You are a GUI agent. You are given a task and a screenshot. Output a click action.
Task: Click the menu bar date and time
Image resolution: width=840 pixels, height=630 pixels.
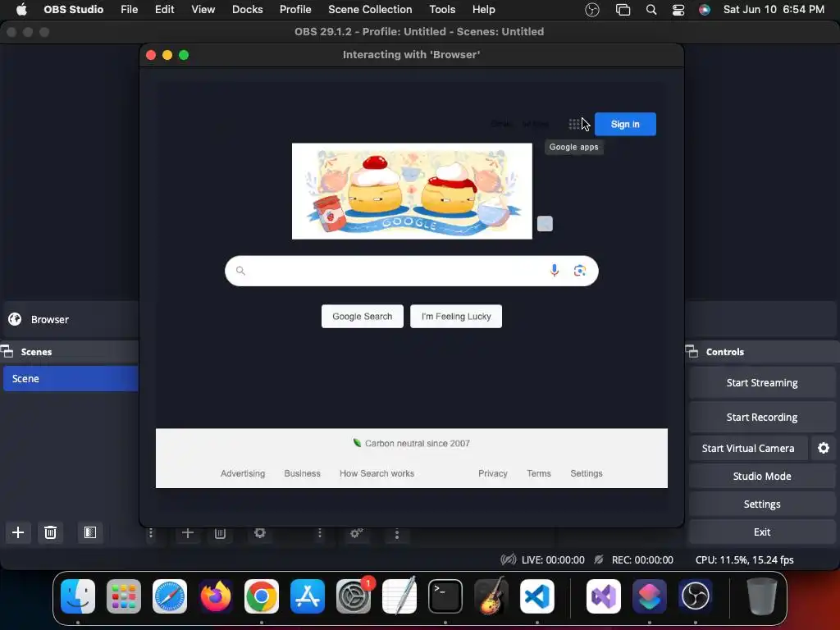tap(774, 10)
